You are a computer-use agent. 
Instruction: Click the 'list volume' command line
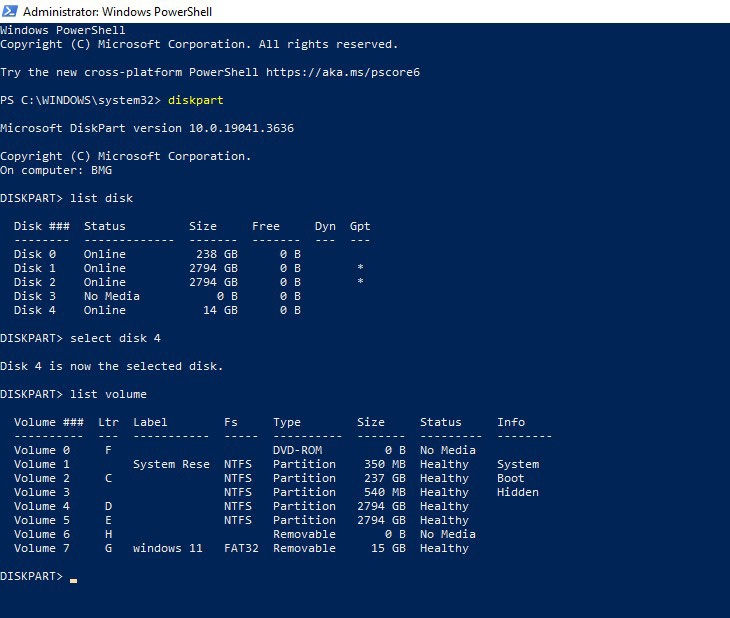click(x=108, y=394)
